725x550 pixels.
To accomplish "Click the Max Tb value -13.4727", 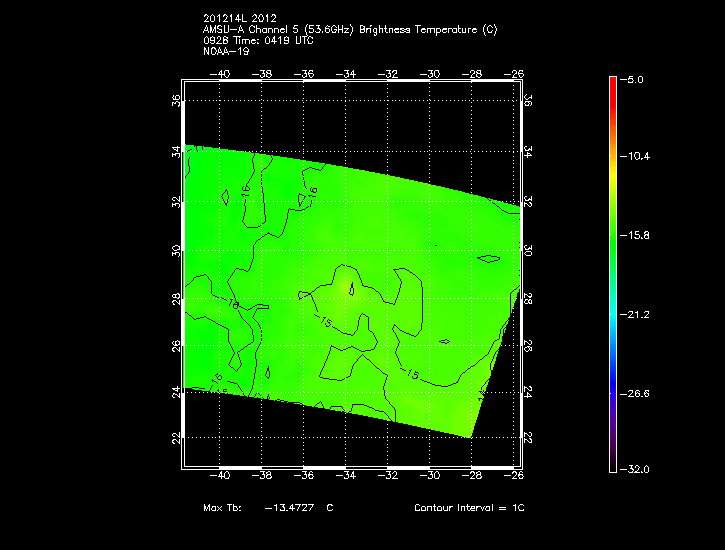I will [x=285, y=508].
